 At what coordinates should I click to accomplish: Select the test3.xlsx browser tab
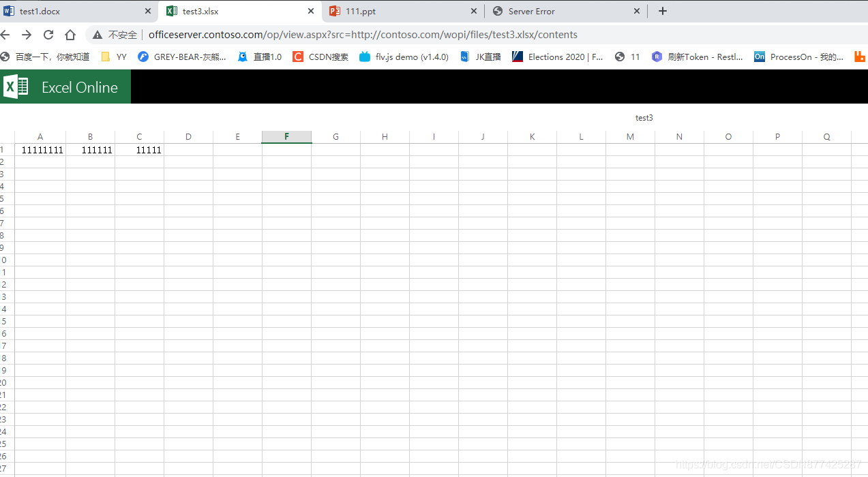(x=240, y=11)
